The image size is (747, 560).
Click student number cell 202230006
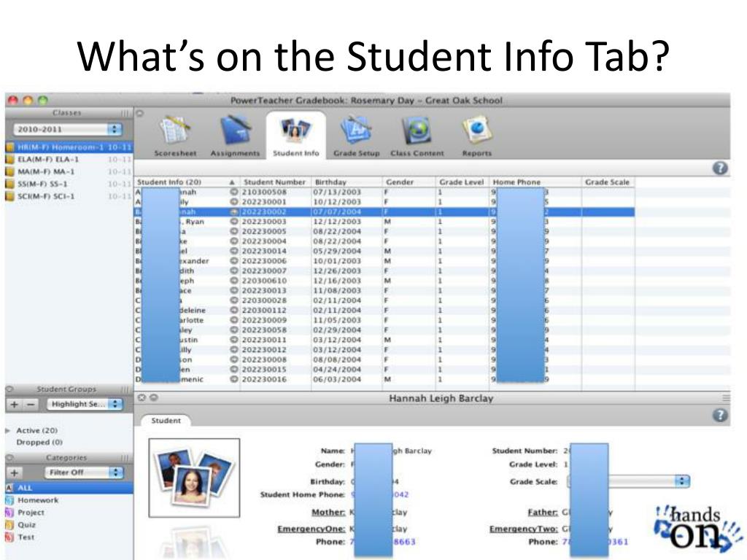[264, 261]
